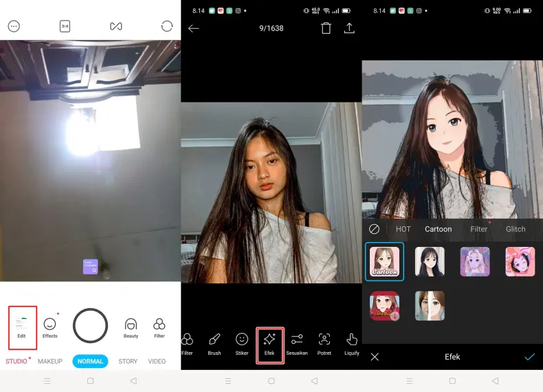This screenshot has height=392, width=543.
Task: Open the three-dot more options menu
Action: [14, 26]
